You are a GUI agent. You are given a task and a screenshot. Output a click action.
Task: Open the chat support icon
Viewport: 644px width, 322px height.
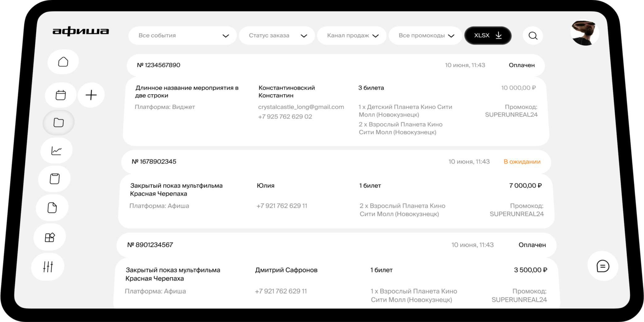[603, 266]
